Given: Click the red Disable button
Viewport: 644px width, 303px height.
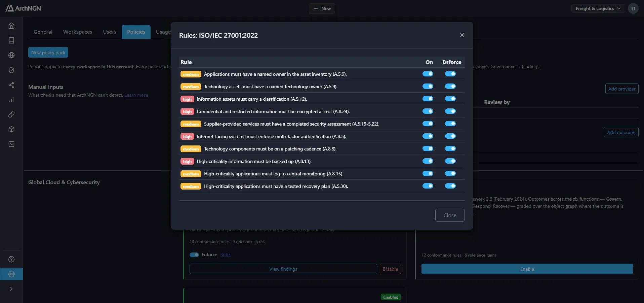Looking at the screenshot, I should (x=390, y=269).
